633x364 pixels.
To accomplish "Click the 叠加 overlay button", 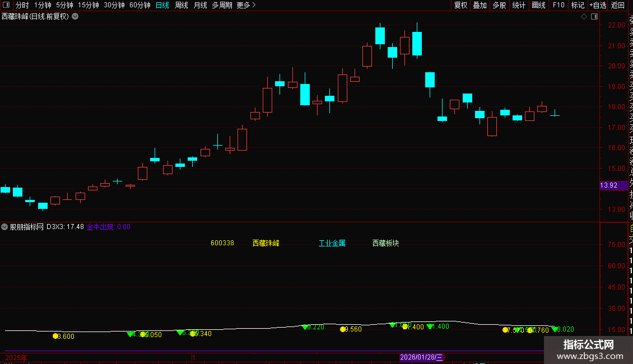I will [x=480, y=5].
